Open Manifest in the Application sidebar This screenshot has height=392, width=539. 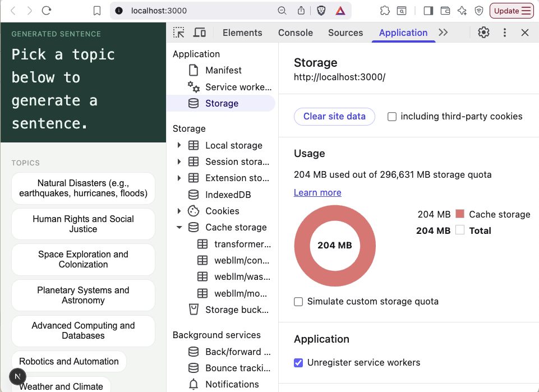tap(223, 71)
